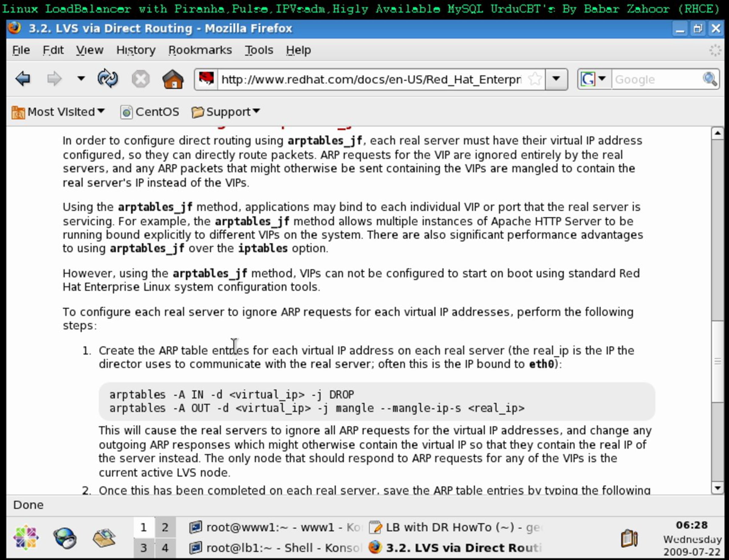
Task: Minimize the Firefox window
Action: tap(680, 29)
